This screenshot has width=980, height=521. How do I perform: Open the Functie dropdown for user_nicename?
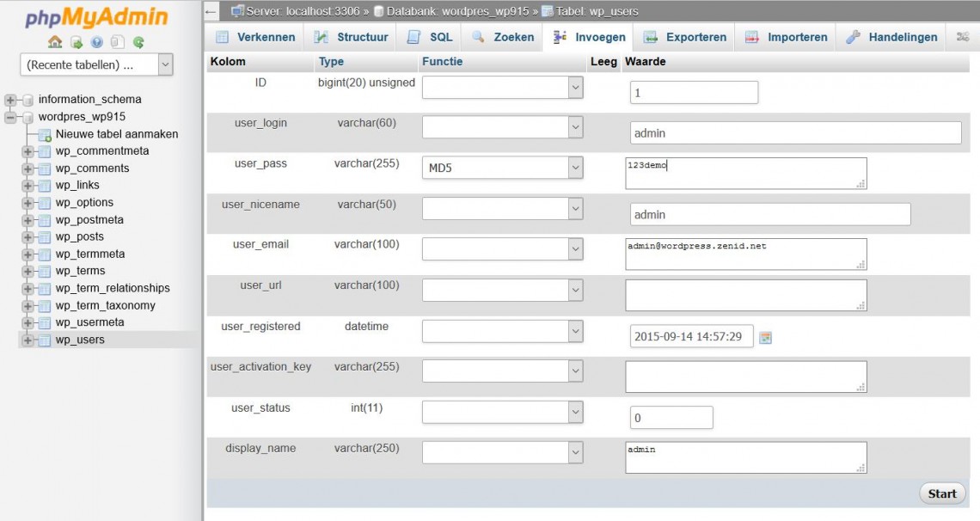tap(503, 209)
